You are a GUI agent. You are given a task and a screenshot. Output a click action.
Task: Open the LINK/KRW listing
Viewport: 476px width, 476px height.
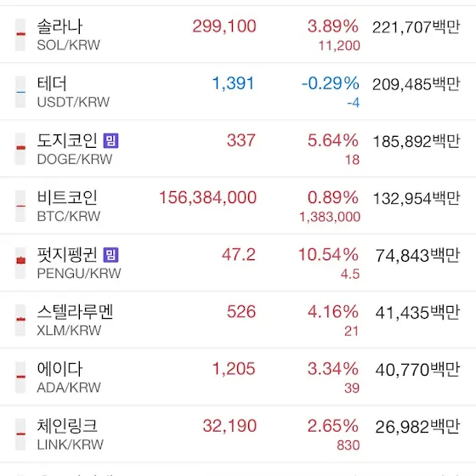click(x=238, y=433)
